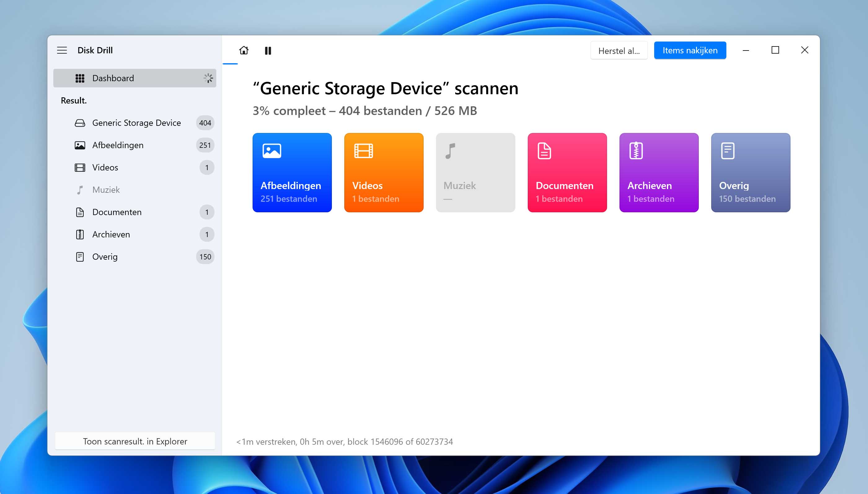Select Generic Storage Device in sidebar

[136, 123]
